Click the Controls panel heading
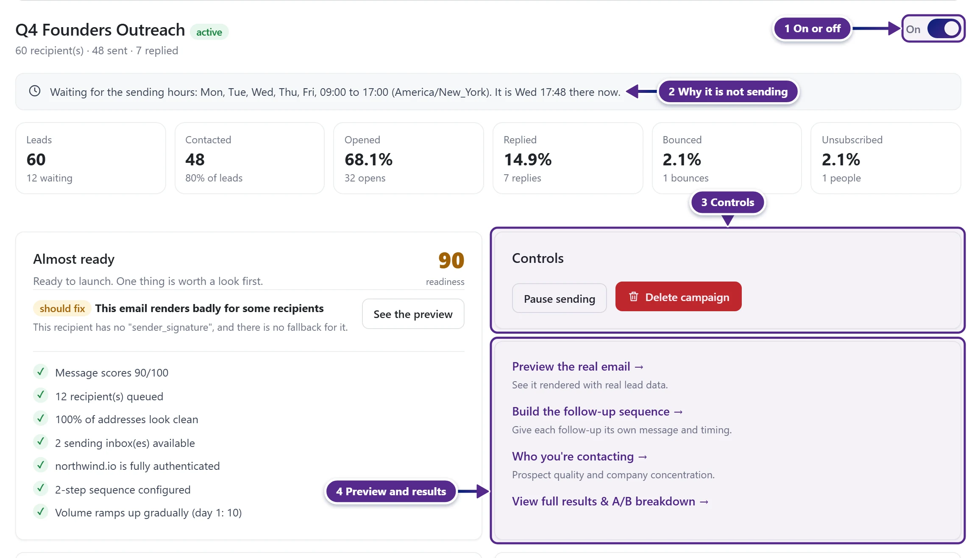 coord(537,258)
